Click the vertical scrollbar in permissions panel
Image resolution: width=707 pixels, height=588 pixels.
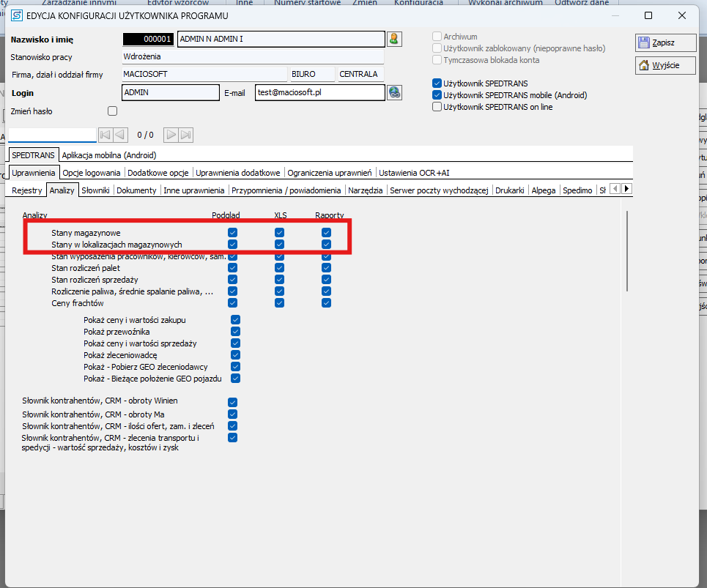point(627,250)
